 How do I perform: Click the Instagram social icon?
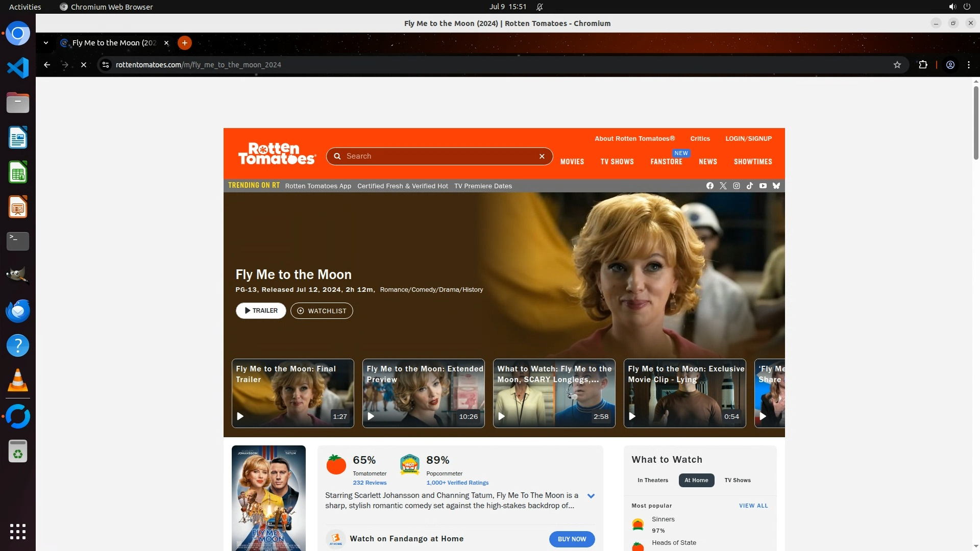click(x=736, y=186)
